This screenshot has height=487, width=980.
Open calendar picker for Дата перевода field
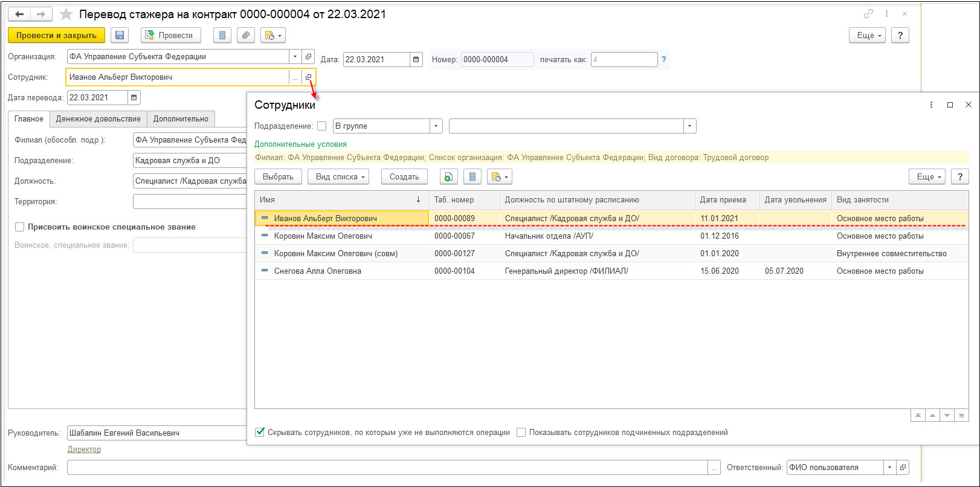tap(134, 97)
